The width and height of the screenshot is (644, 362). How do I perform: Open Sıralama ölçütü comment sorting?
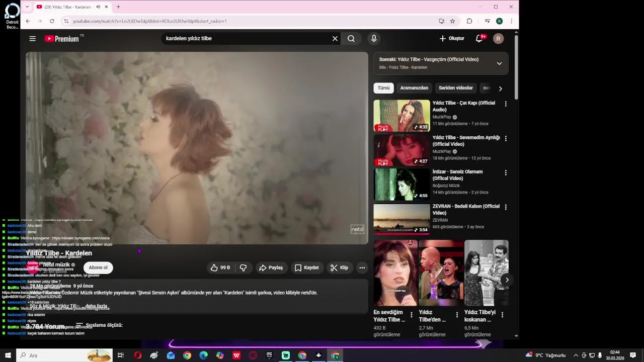pyautogui.click(x=99, y=325)
